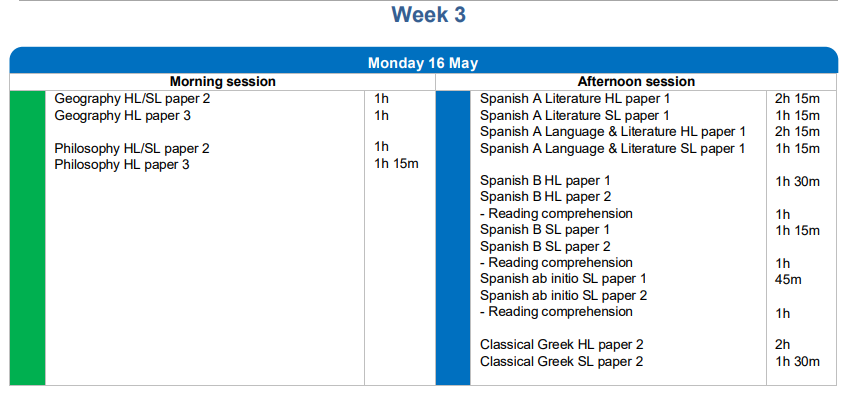This screenshot has width=846, height=400.
Task: Select Spanish ab initio SL paper 1
Action: coord(564,279)
